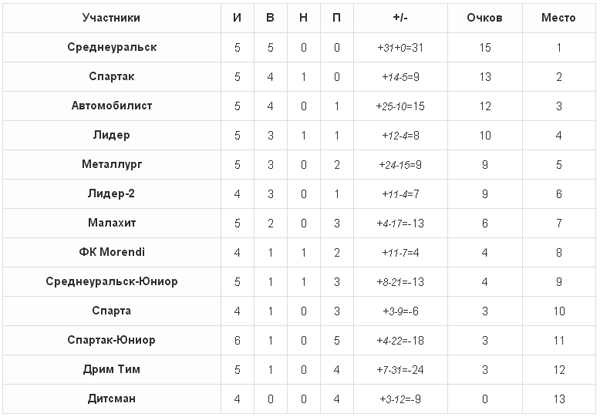Viewport: 600px width, 417px height.
Task: Select the 15 points cell for Среднеуральск
Action: click(x=485, y=47)
